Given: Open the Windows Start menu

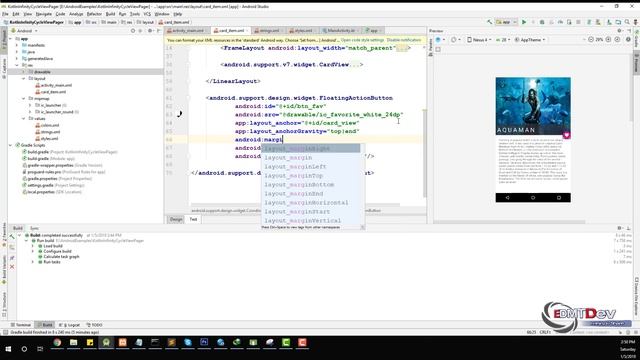Looking at the screenshot, I should click(x=8, y=349).
